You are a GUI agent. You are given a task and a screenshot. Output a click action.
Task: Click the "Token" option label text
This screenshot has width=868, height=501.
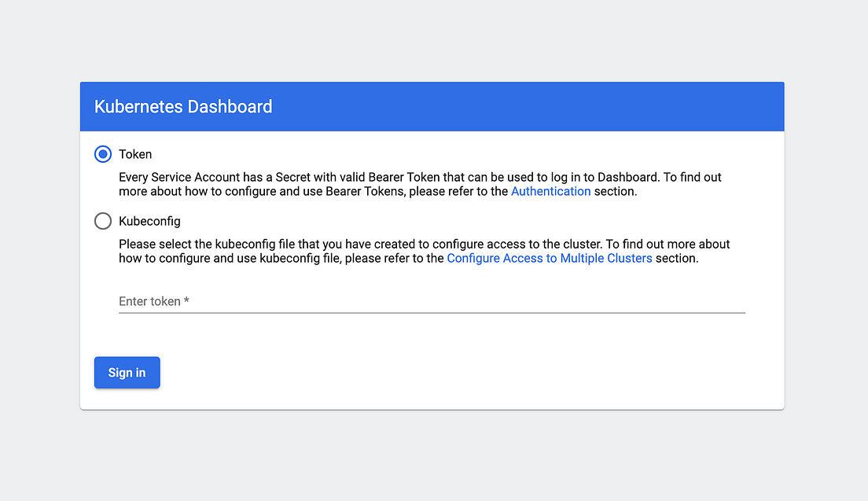(x=135, y=154)
